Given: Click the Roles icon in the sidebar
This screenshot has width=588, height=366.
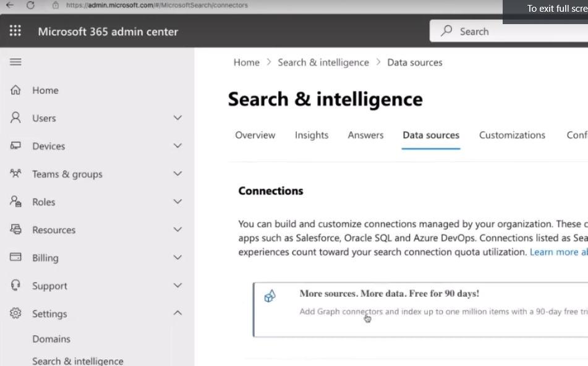Looking at the screenshot, I should click(x=14, y=202).
